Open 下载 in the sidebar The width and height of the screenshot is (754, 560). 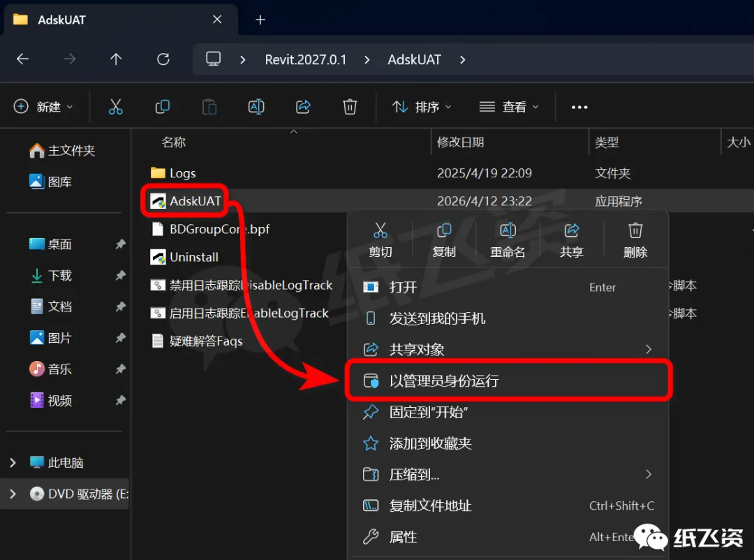click(x=50, y=276)
